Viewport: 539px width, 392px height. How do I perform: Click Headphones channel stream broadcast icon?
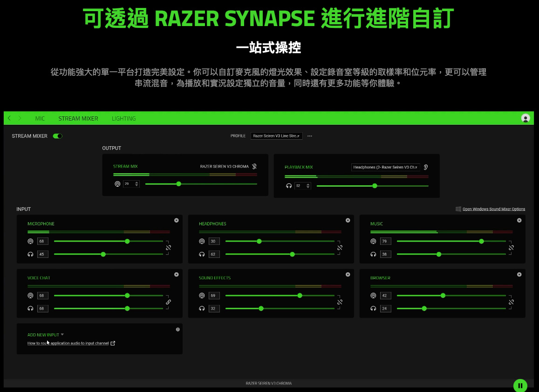(202, 242)
